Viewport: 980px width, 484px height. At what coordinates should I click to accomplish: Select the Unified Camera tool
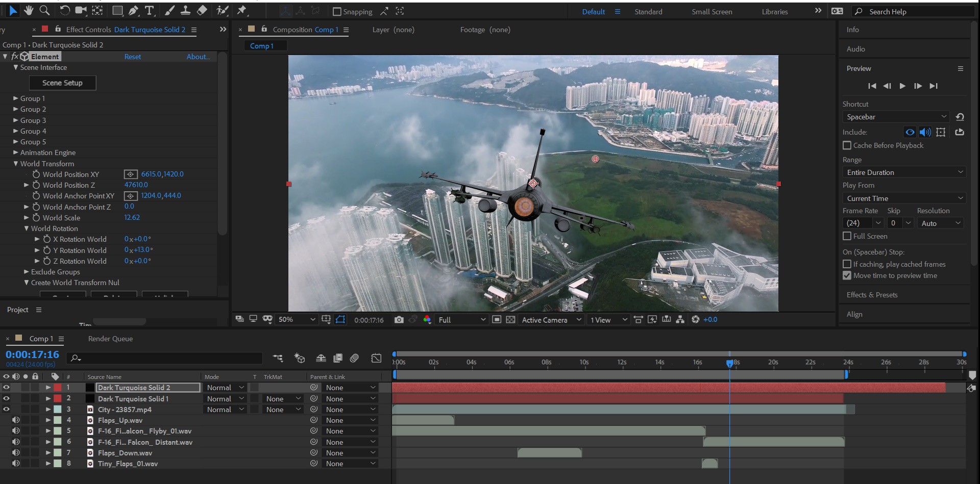point(81,10)
